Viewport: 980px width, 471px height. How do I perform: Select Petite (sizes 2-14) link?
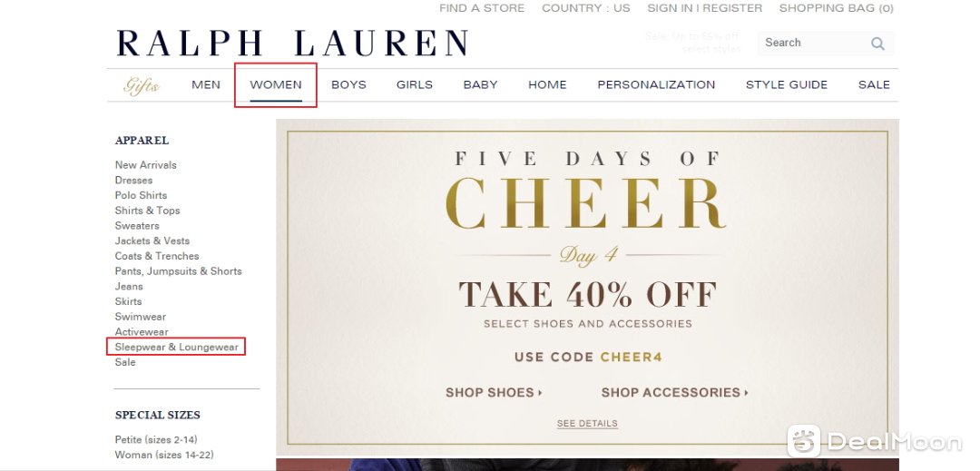point(156,440)
